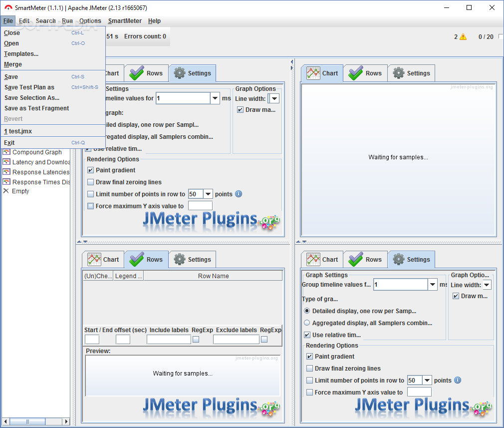Enable Limit number of points in top-left panel
Viewport: 504px width, 428px height.
coord(91,194)
